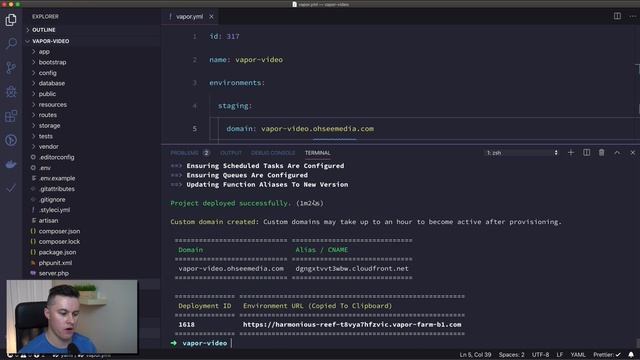Image resolution: width=640 pixels, height=360 pixels.
Task: Expand the resources folder
Action: (x=52, y=104)
